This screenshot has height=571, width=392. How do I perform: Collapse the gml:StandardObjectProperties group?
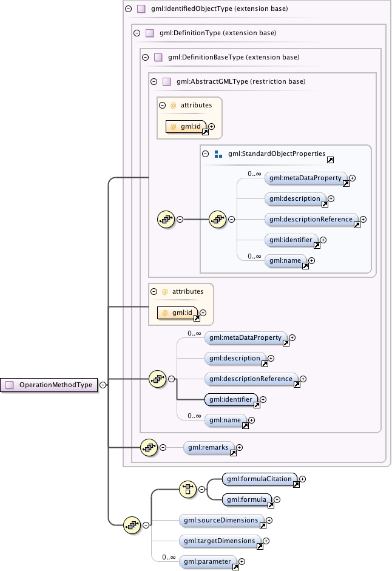tap(206, 154)
